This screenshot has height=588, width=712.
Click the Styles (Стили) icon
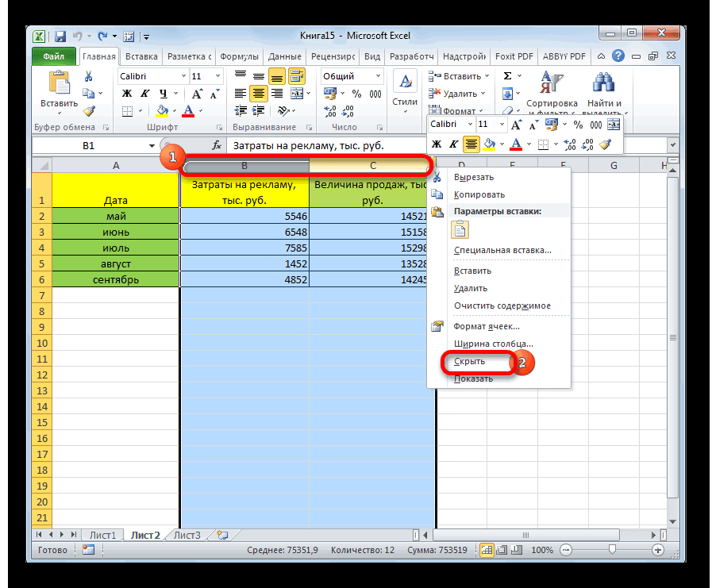coord(405,89)
